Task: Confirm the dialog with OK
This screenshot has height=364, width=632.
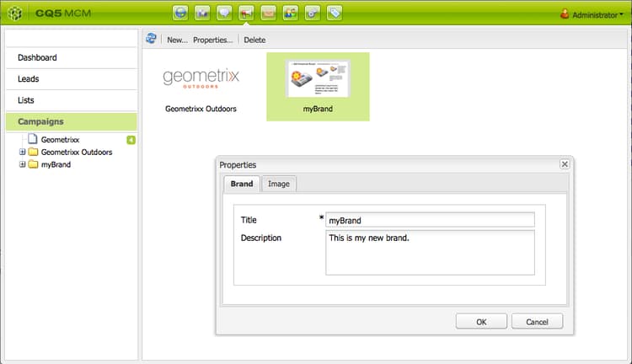Action: (x=481, y=322)
